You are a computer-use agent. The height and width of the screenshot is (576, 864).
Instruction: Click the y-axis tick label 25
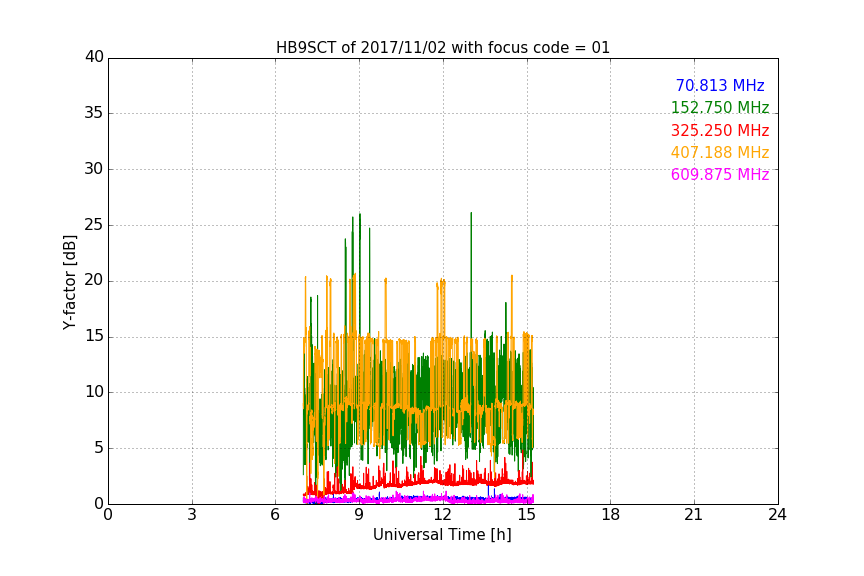pyautogui.click(x=94, y=225)
